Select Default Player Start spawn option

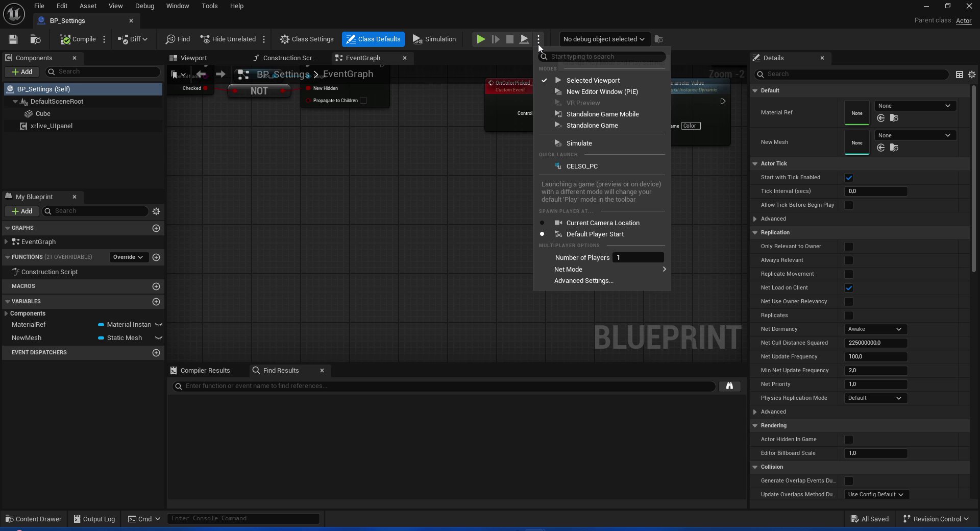pyautogui.click(x=602, y=234)
